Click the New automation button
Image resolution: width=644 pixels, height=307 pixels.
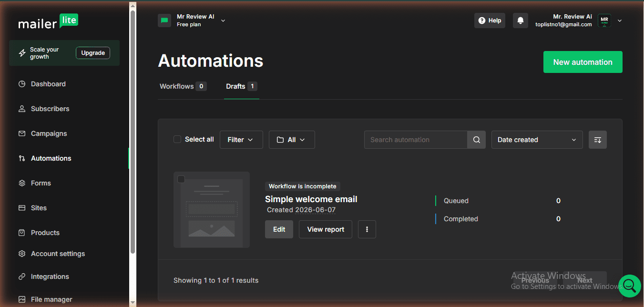coord(583,62)
